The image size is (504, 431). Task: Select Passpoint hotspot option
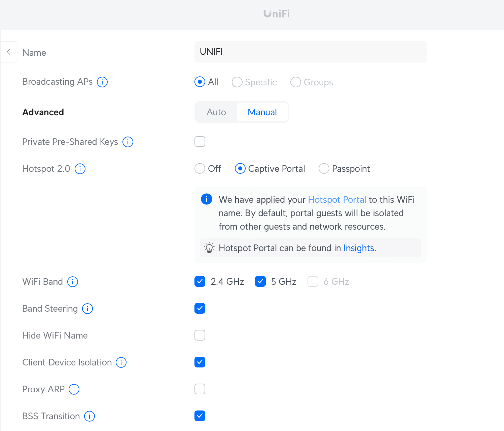[324, 168]
